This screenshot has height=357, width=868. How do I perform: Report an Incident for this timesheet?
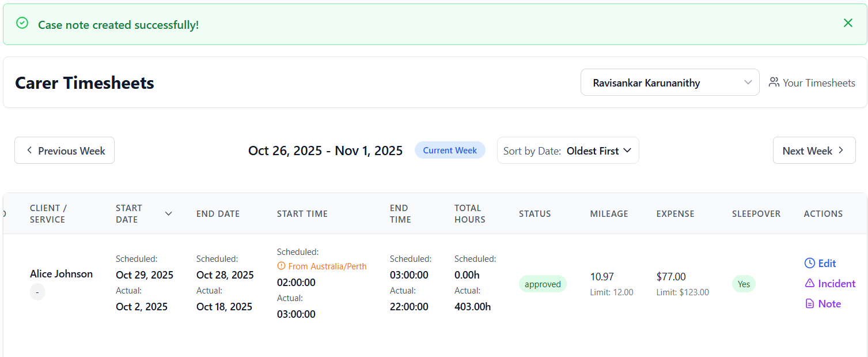click(x=836, y=284)
